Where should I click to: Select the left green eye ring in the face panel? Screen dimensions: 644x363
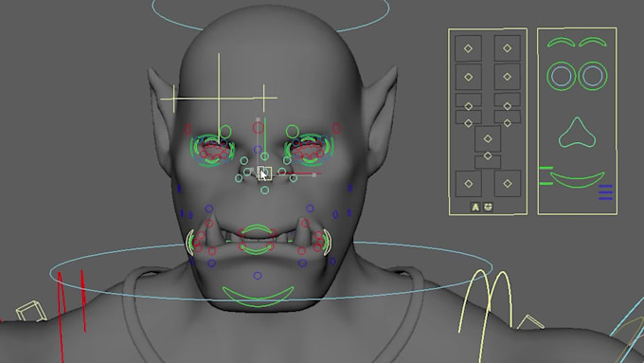(562, 76)
